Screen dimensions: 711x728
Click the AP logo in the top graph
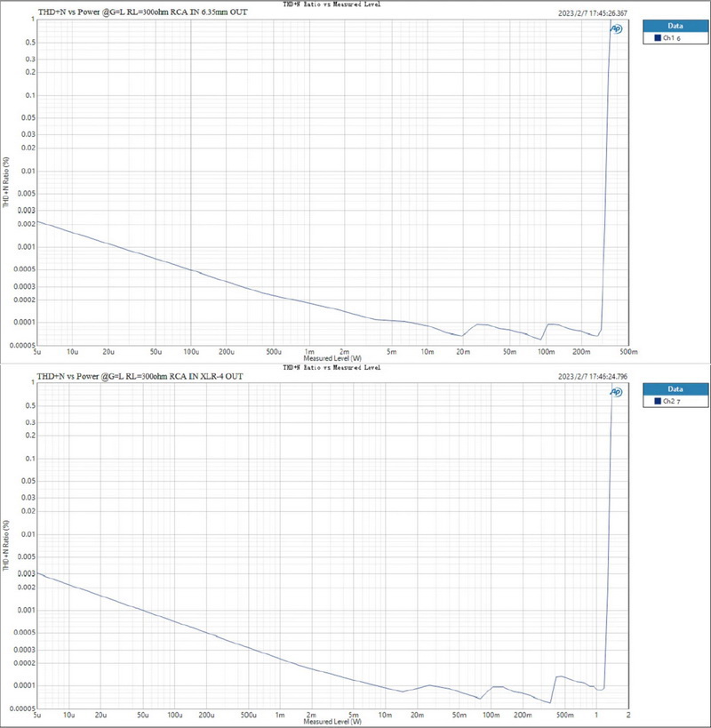(615, 28)
